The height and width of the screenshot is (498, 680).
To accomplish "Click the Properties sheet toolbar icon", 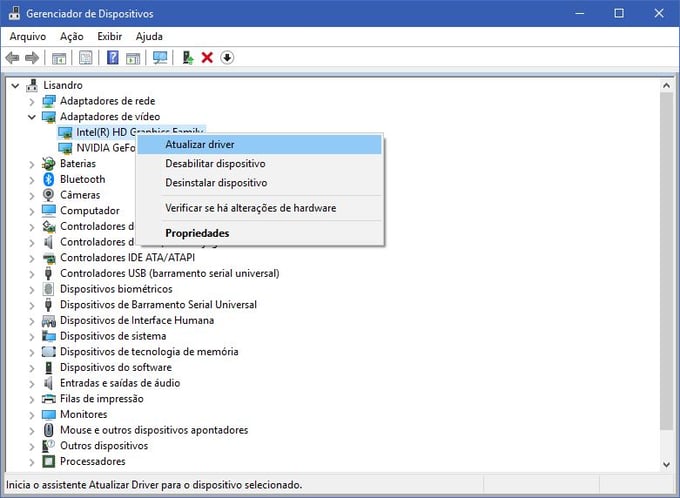I will (x=86, y=58).
